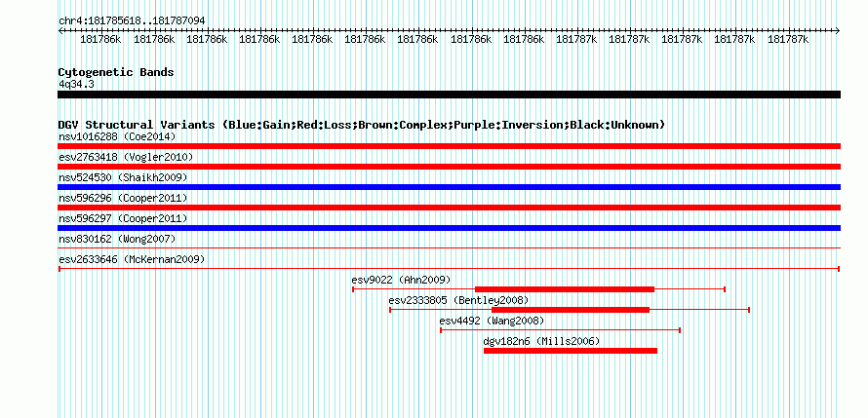The image size is (868, 418).
Task: Open variant label dgv182n6 (Mills2006)
Action: point(542,341)
